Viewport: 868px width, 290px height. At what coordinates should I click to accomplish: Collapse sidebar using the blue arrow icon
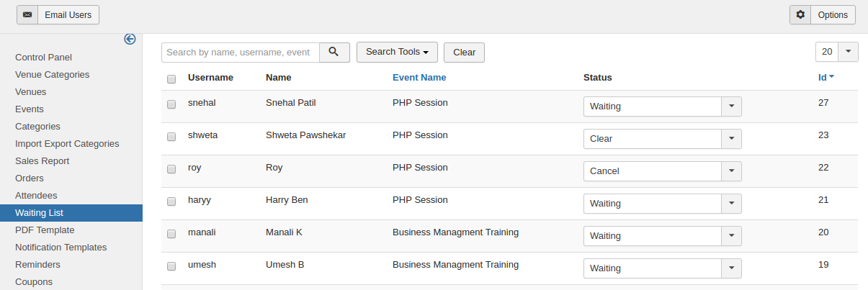click(x=130, y=40)
